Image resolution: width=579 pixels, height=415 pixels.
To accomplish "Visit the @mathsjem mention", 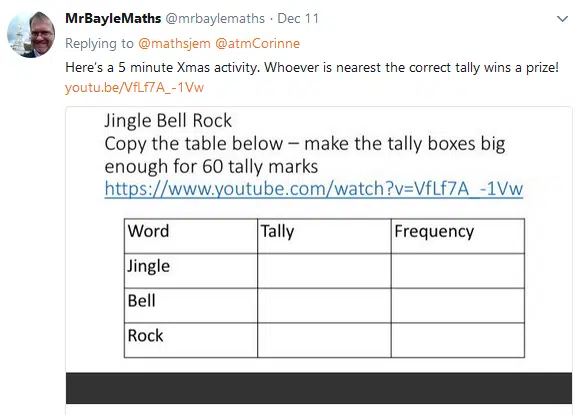I will [174, 44].
